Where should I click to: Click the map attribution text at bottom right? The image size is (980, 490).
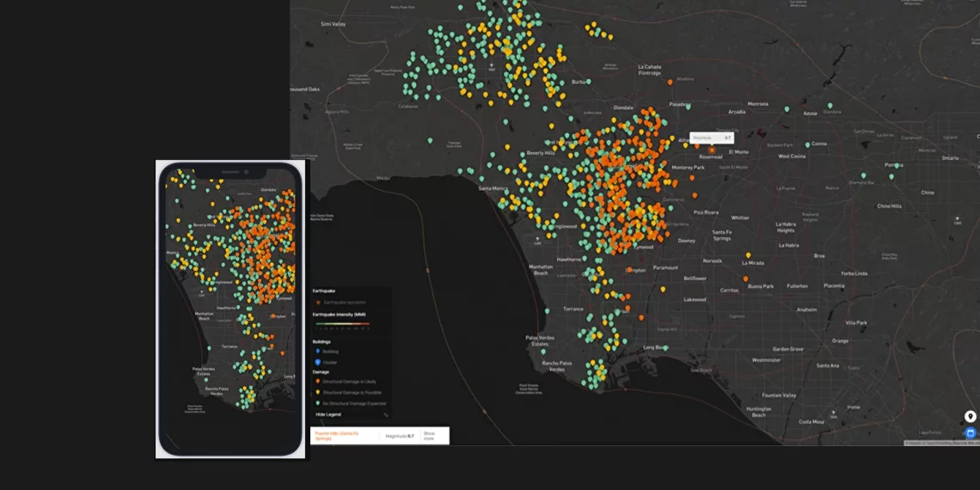[942, 443]
